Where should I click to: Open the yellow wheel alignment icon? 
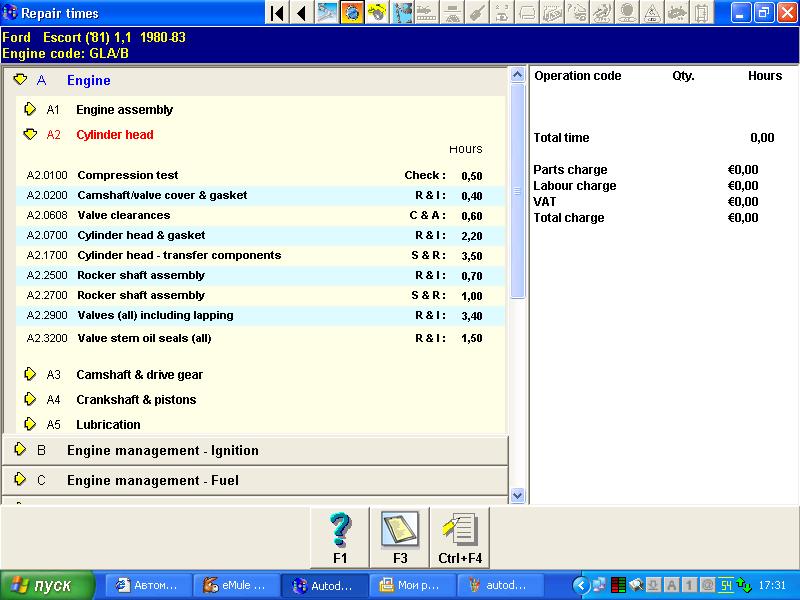click(377, 13)
